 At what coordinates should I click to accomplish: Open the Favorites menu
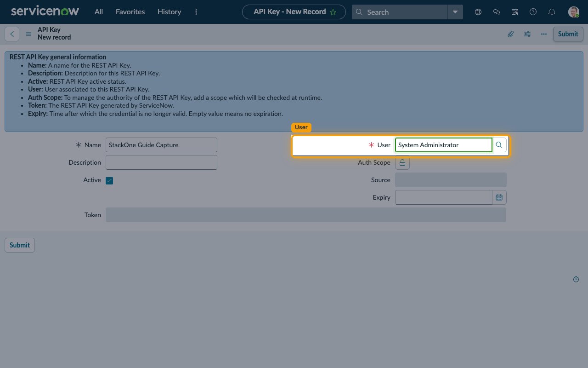click(x=130, y=12)
